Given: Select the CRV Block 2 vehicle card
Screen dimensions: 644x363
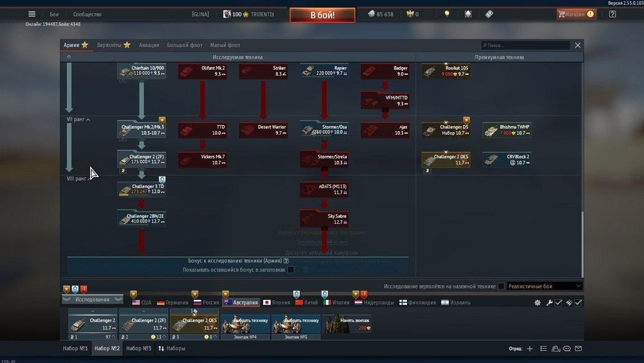Looking at the screenshot, I should pos(507,159).
